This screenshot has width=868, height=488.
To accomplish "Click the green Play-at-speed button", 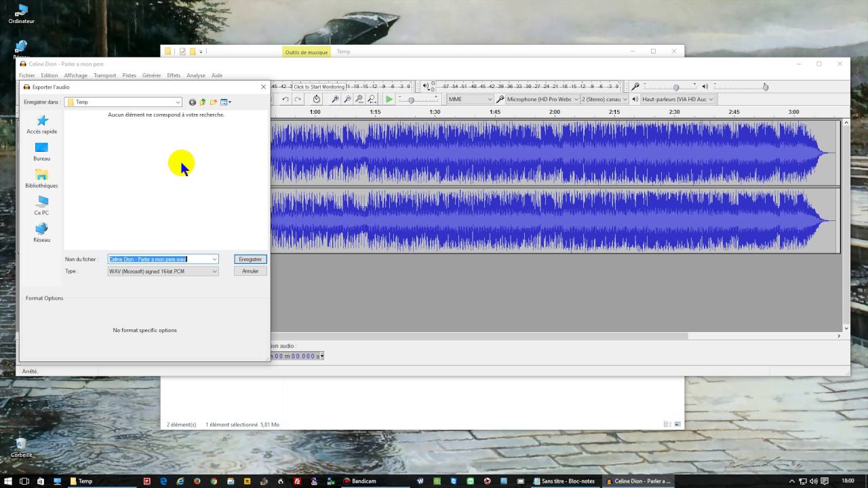I will tap(389, 99).
